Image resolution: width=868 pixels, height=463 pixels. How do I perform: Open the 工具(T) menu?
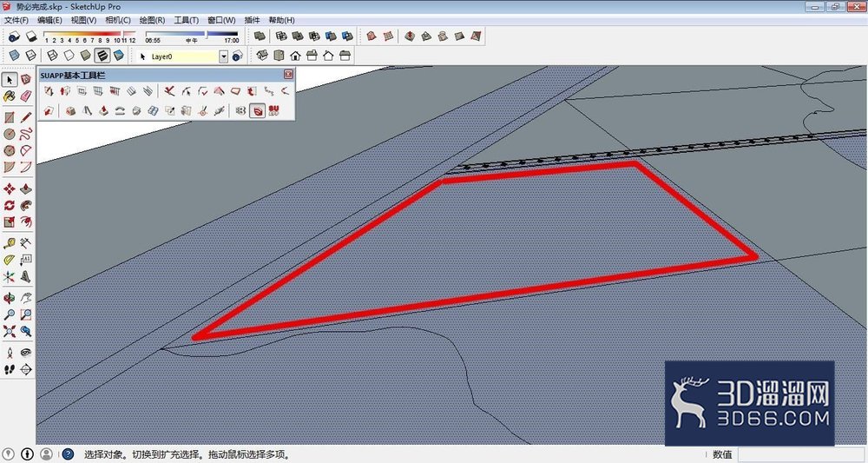coord(187,20)
